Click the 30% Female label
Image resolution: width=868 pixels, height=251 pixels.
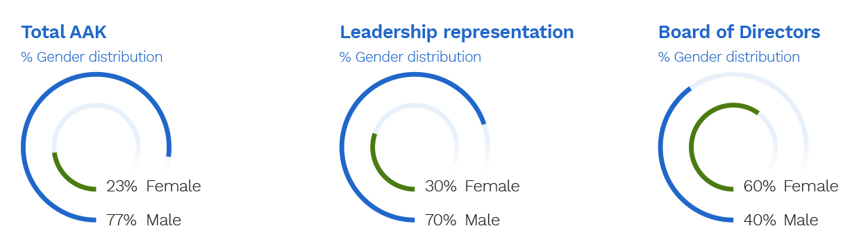point(472,187)
